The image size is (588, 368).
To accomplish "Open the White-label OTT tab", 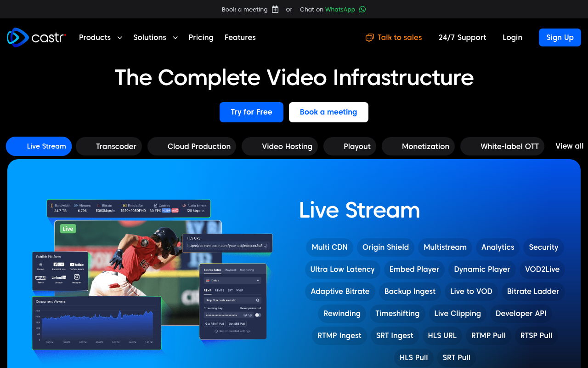I will tap(502, 146).
